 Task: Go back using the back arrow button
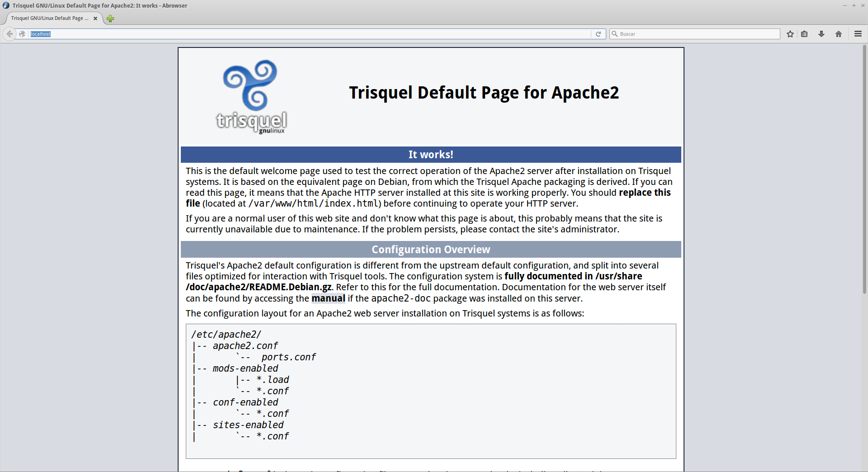(9, 34)
